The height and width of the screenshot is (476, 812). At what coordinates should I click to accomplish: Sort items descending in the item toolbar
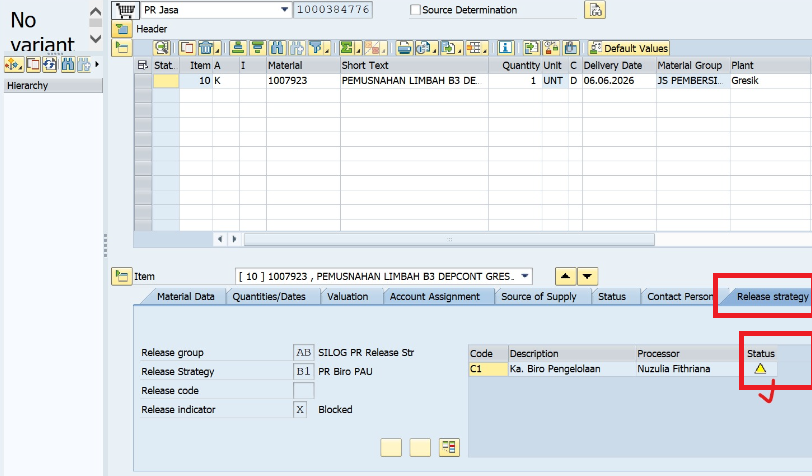click(257, 48)
